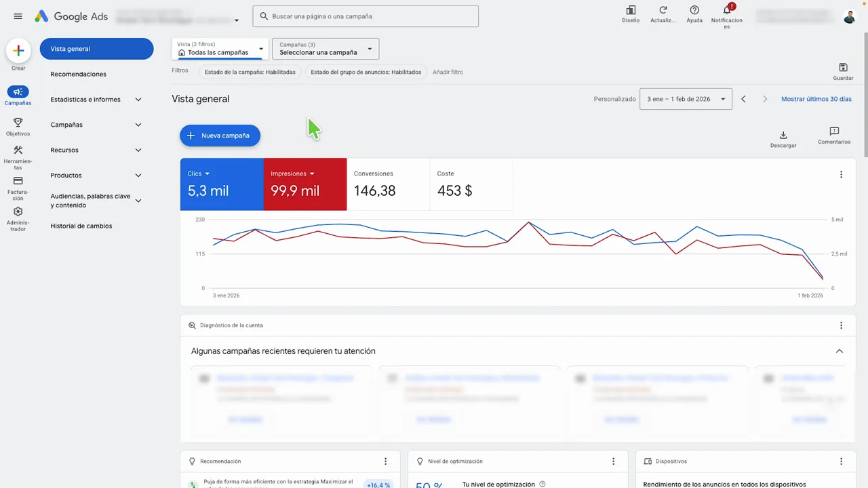Change the Impresiones metric dropdown

(292, 174)
